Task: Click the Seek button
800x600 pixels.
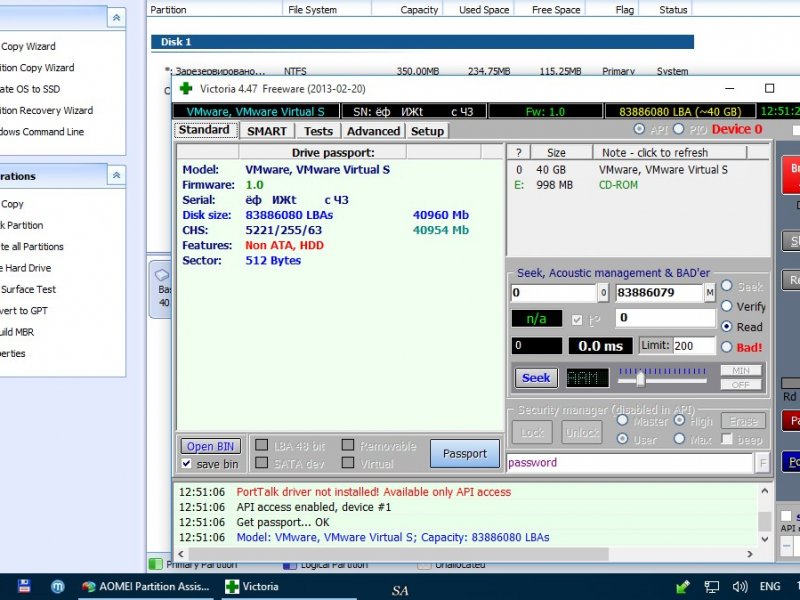Action: [536, 378]
